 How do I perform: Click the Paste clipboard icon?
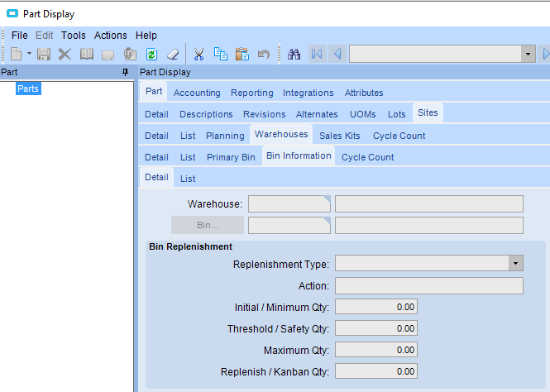click(242, 54)
